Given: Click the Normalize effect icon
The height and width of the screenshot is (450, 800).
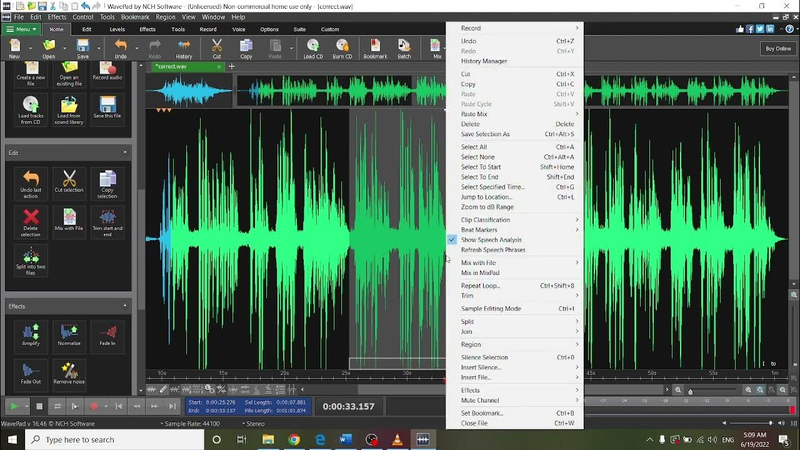Looking at the screenshot, I should (69, 335).
